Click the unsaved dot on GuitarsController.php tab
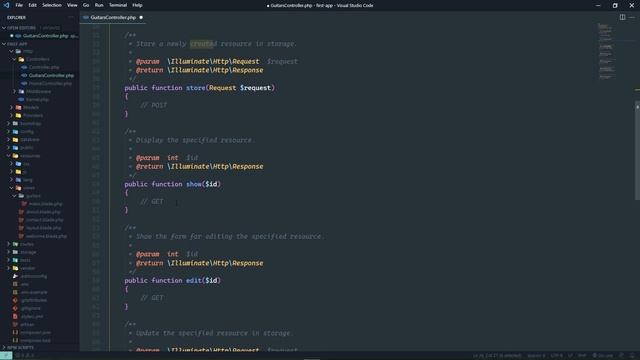This screenshot has width=640, height=360. (141, 18)
